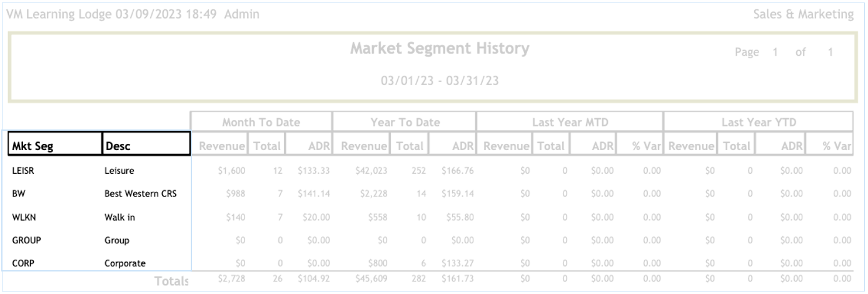
Task: Click the Year To Date header
Action: click(405, 123)
